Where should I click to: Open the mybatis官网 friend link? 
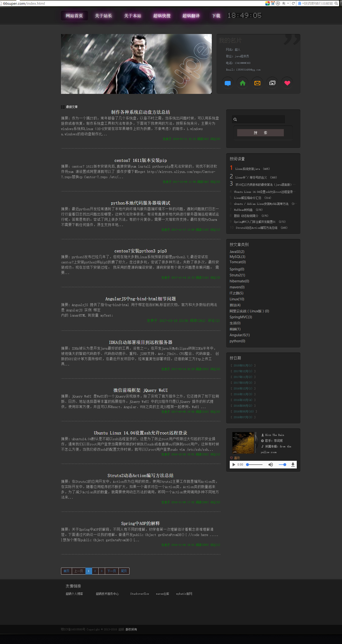[x=184, y=594]
